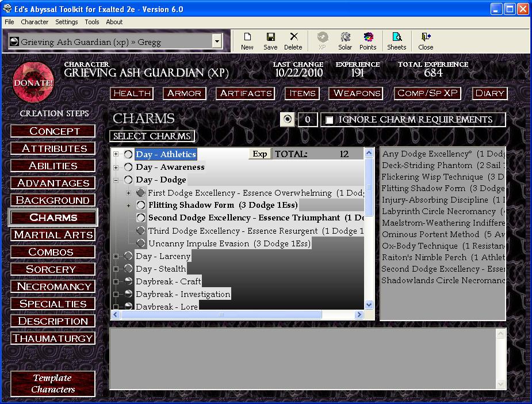Click the red Donate gem
The image size is (532, 404).
(x=33, y=82)
